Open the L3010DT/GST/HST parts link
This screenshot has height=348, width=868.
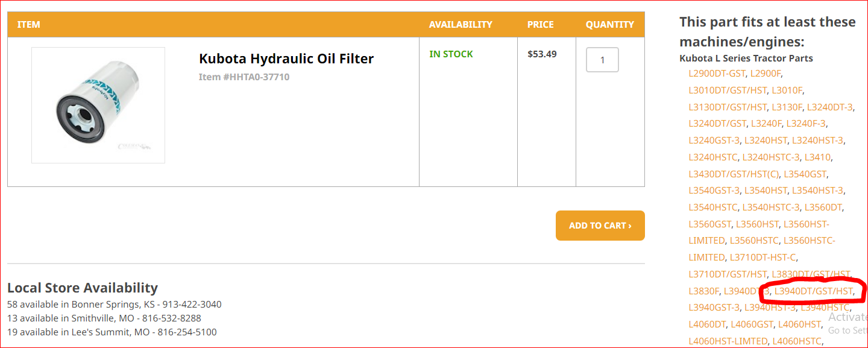point(728,90)
